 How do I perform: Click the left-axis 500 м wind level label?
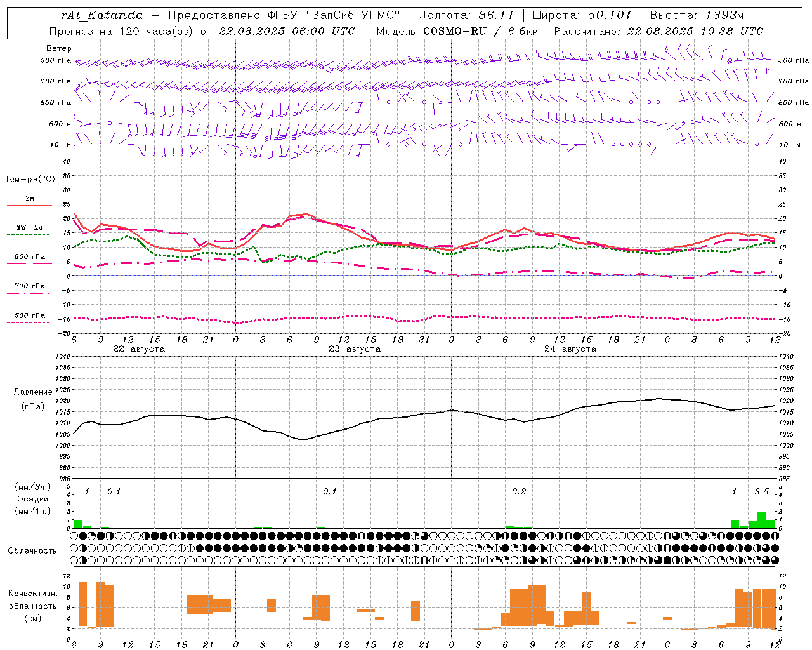[x=60, y=124]
